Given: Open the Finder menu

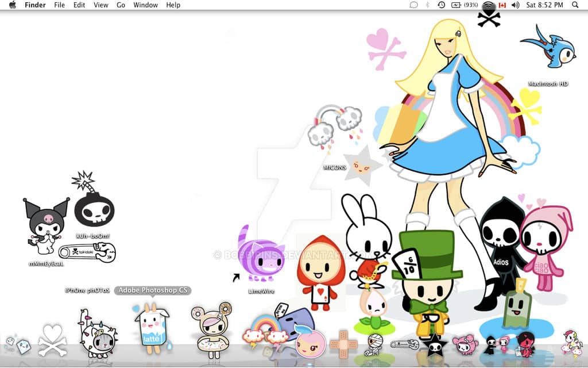Looking at the screenshot, I should click(35, 5).
